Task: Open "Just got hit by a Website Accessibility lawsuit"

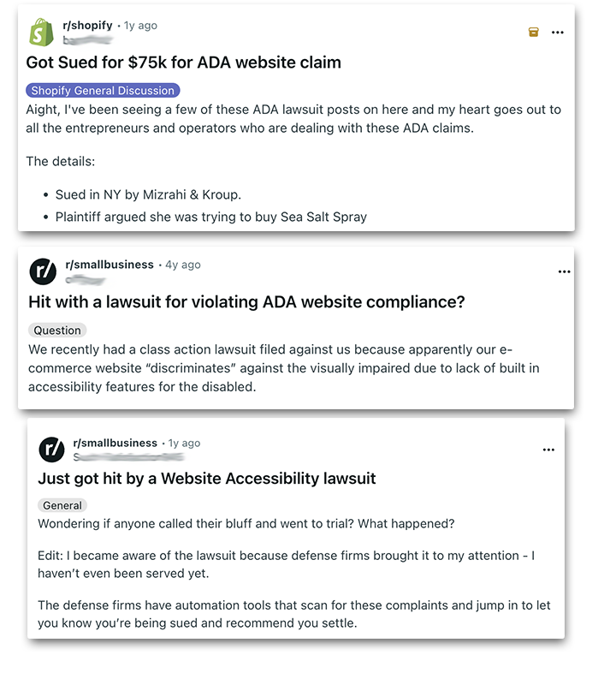Action: (207, 478)
